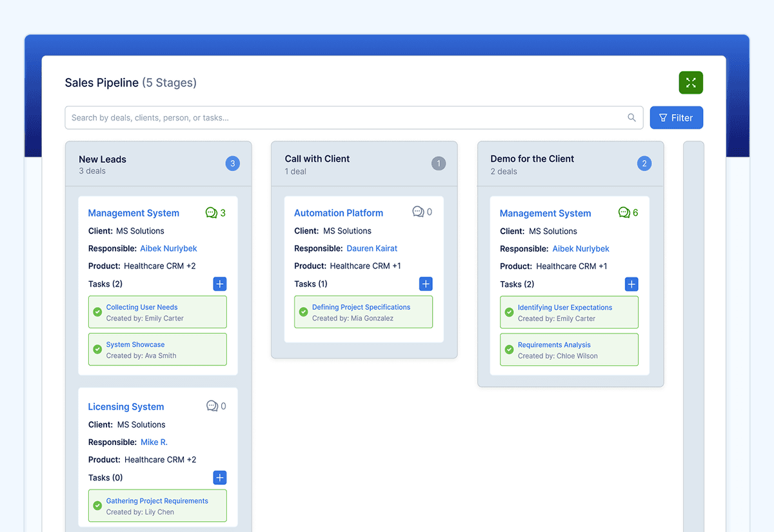Click the Demo for the Client count badge
Screen dimensions: 774x532
[644, 164]
